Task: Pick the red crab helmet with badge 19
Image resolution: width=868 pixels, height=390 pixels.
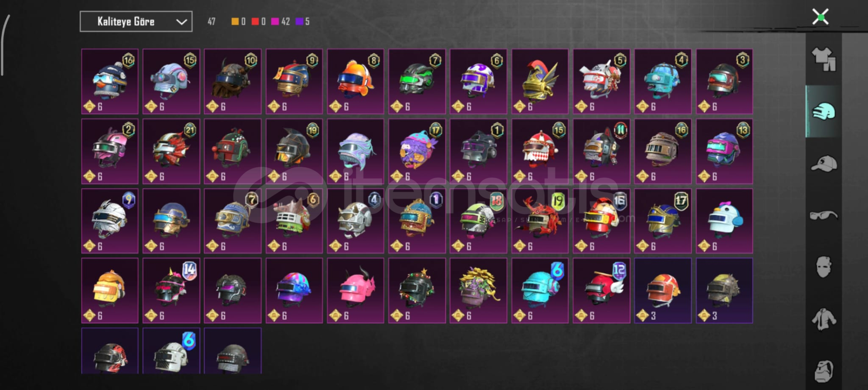Action: coord(540,221)
